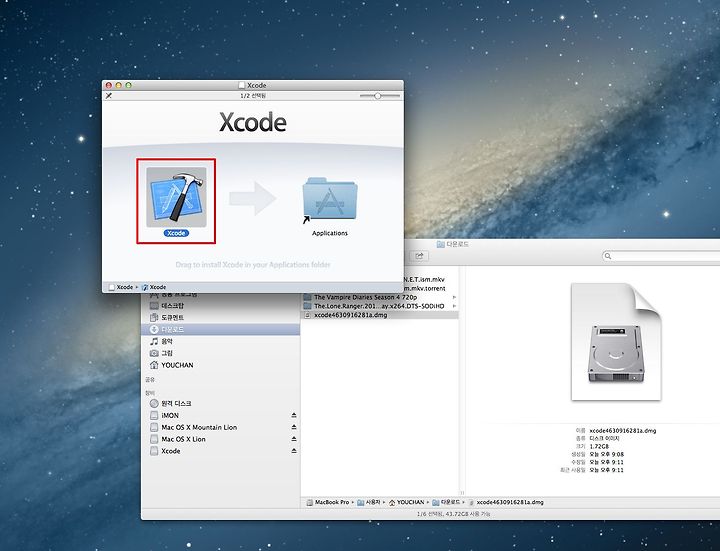This screenshot has height=551, width=720.
Task: Click xcode4630916281a.dmg in Finder path bar
Action: [x=506, y=502]
